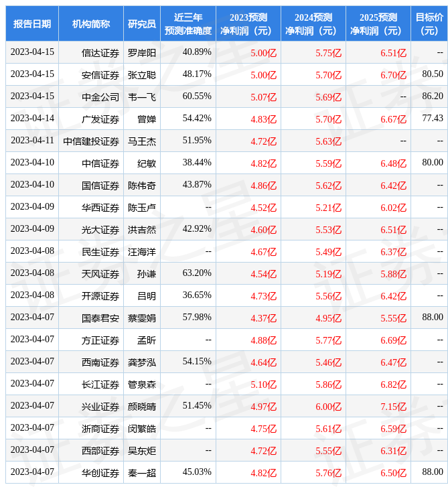The image size is (448, 489).
Task: Click the 2025预测净利润 column header
Action: pos(378,23)
